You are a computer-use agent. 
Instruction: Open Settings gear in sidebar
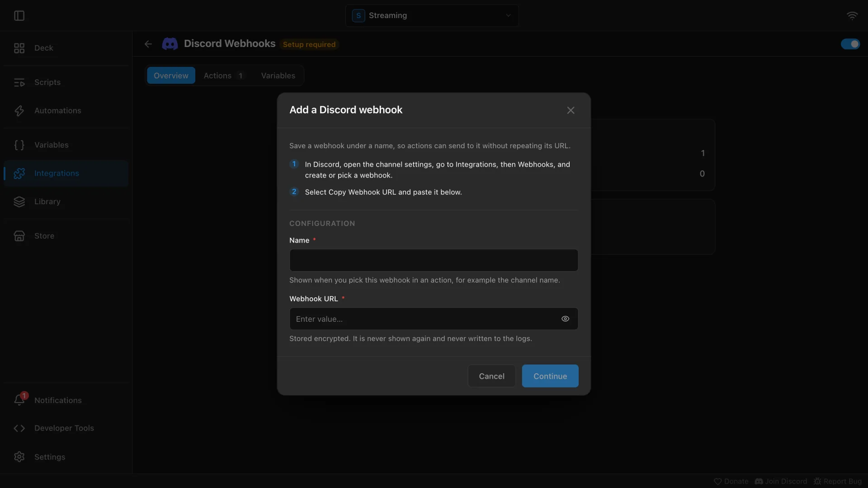(66, 457)
